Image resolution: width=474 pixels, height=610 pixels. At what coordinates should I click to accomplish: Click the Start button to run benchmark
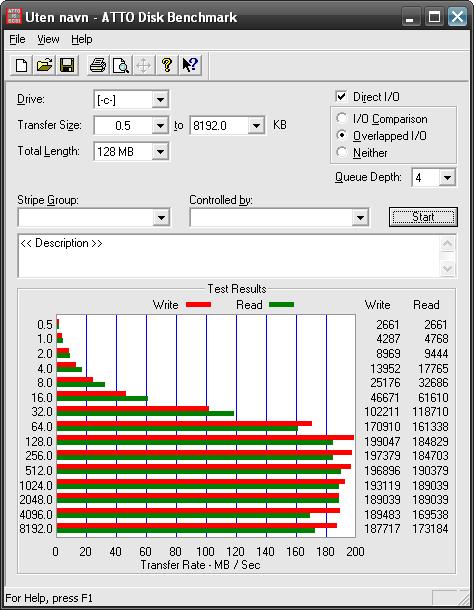coord(423,217)
